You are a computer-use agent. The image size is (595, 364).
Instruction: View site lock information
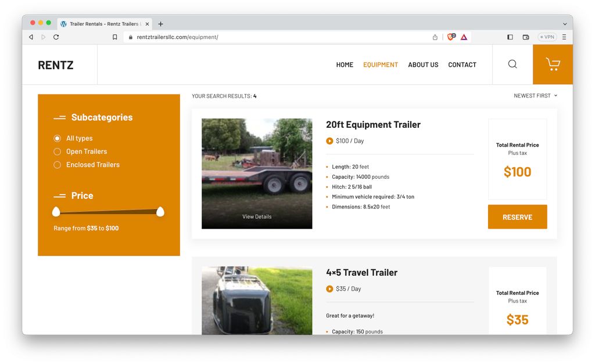click(130, 37)
